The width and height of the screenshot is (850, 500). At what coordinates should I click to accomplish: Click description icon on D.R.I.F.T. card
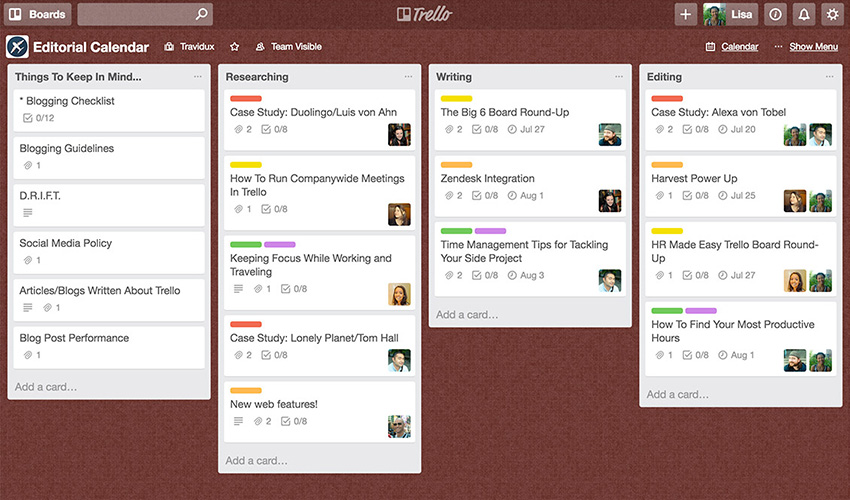click(28, 213)
